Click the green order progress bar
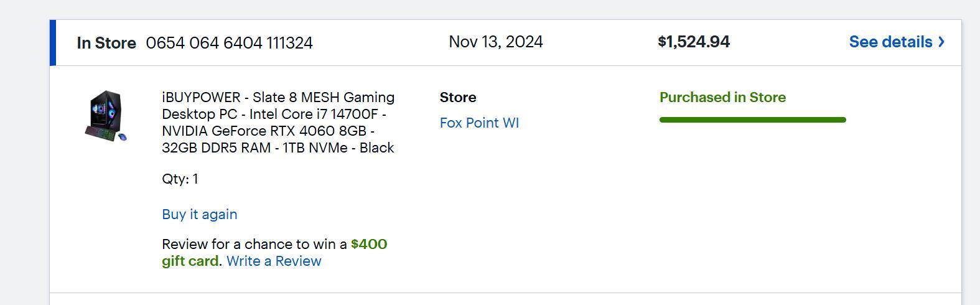The width and height of the screenshot is (980, 305). pyautogui.click(x=752, y=120)
